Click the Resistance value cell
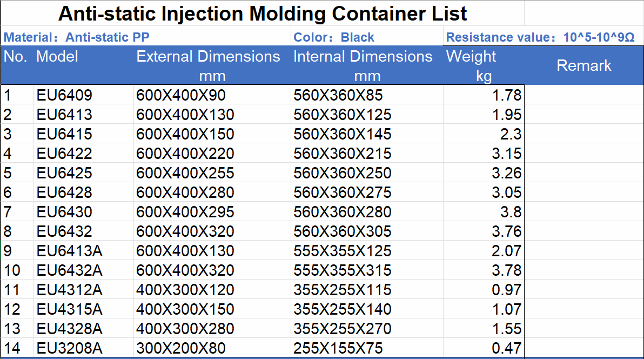 pyautogui.click(x=540, y=37)
